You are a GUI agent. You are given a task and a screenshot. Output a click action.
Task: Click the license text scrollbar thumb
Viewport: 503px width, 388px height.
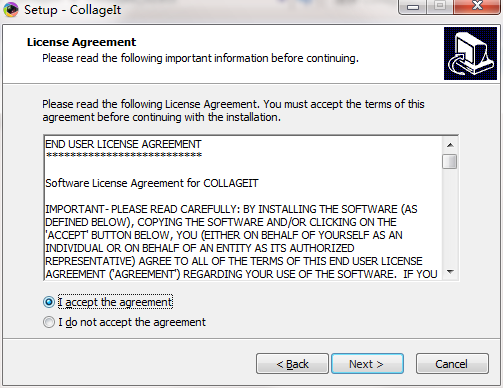coord(450,162)
